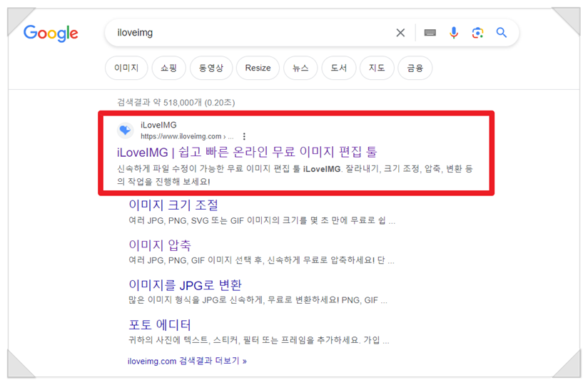This screenshot has height=385, width=588.
Task: Select the 이미지 filter tab
Action: click(126, 68)
